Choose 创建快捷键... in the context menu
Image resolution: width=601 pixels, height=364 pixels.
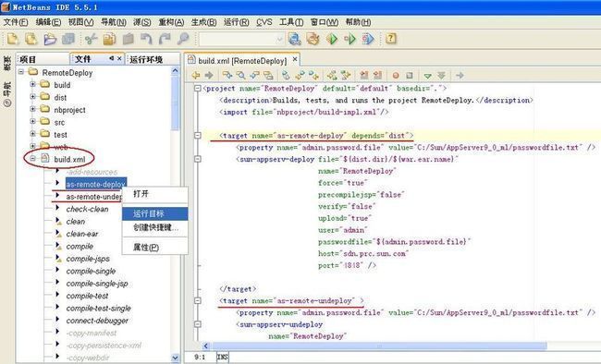[154, 227]
